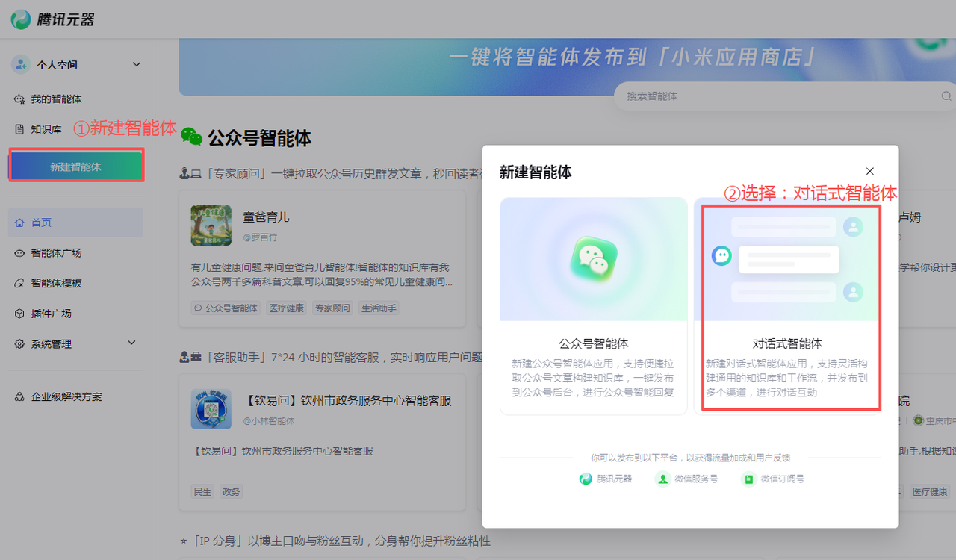Expand the 系统管理 submenu chevron
This screenshot has height=560, width=956.
tap(132, 343)
